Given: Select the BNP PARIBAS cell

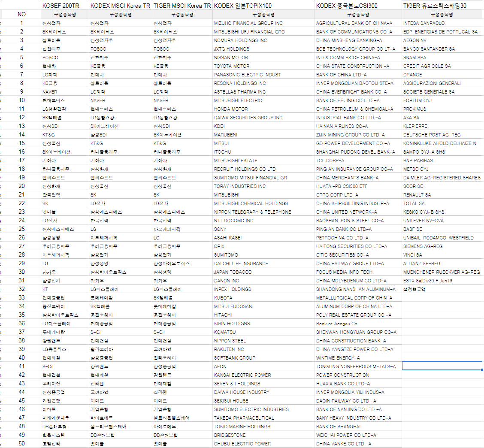Looking at the screenshot, I should click(x=442, y=160).
